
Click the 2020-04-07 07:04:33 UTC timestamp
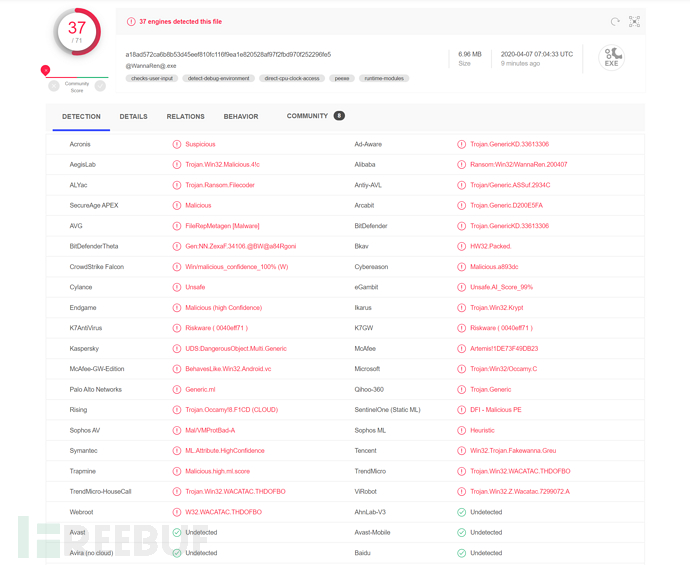[x=537, y=54]
